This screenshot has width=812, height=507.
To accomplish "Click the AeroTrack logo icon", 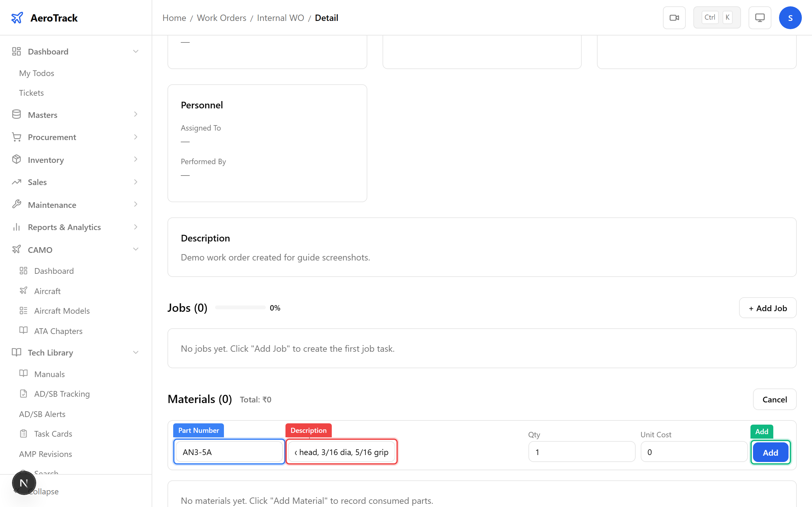I will (17, 17).
